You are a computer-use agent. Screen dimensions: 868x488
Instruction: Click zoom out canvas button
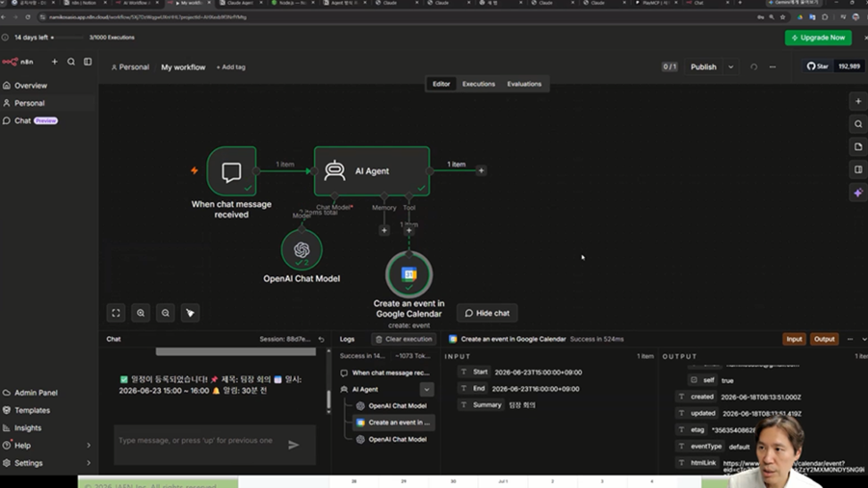166,313
